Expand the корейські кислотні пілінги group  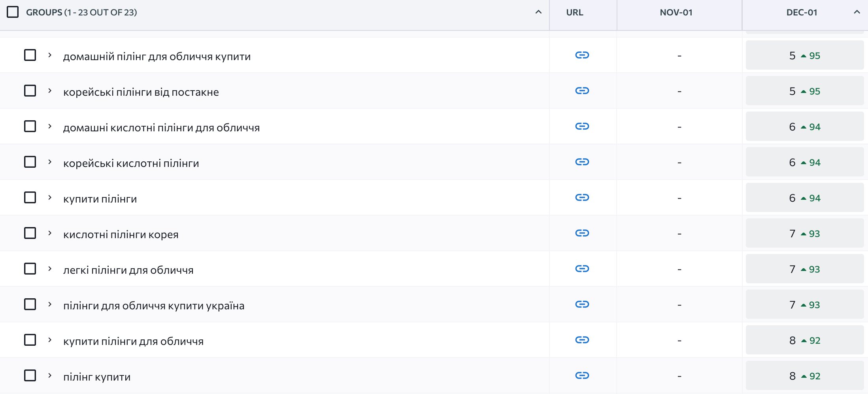(x=50, y=162)
